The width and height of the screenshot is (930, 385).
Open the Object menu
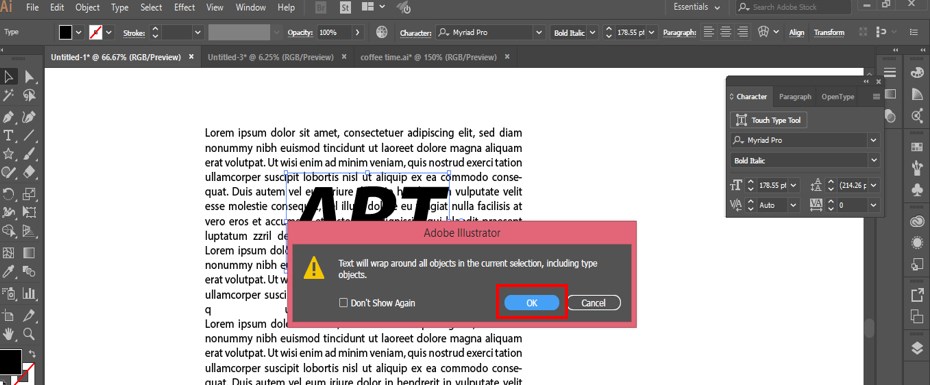pos(88,8)
